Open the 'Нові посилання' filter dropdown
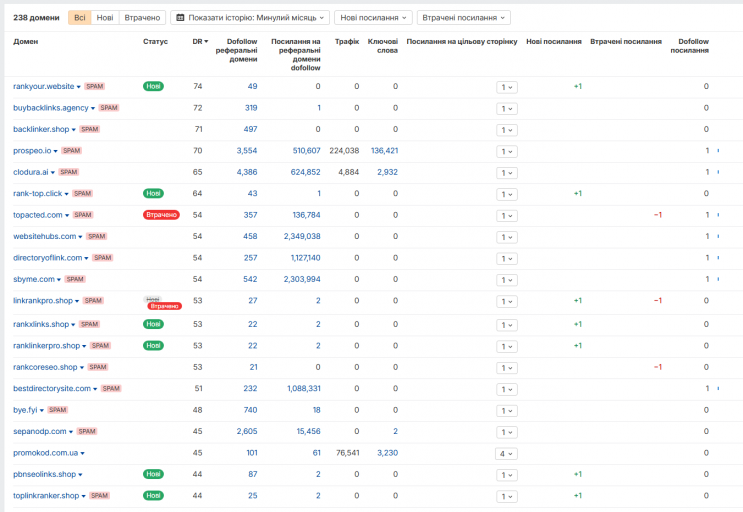This screenshot has height=512, width=743. 373,18
